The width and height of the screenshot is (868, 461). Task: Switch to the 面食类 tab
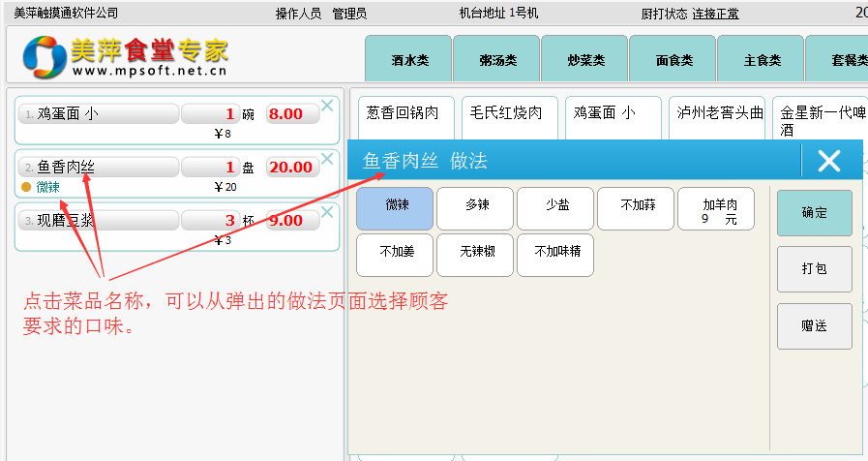pos(673,60)
